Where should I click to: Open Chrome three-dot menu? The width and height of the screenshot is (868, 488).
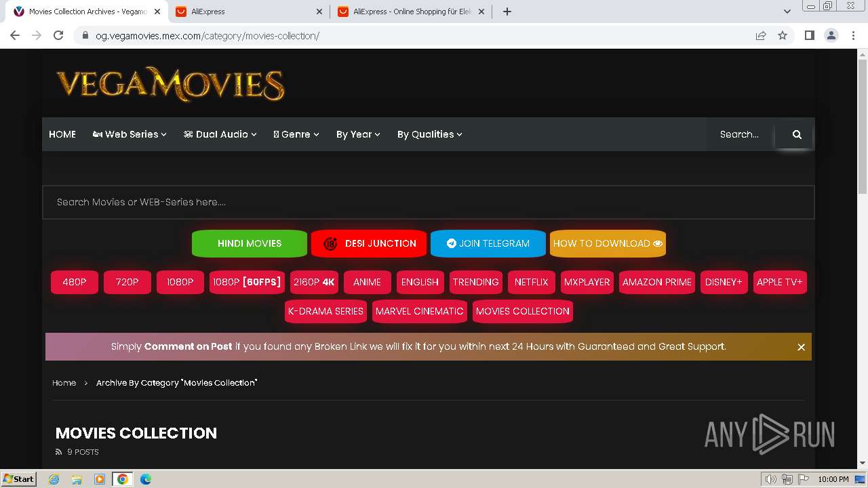[853, 36]
